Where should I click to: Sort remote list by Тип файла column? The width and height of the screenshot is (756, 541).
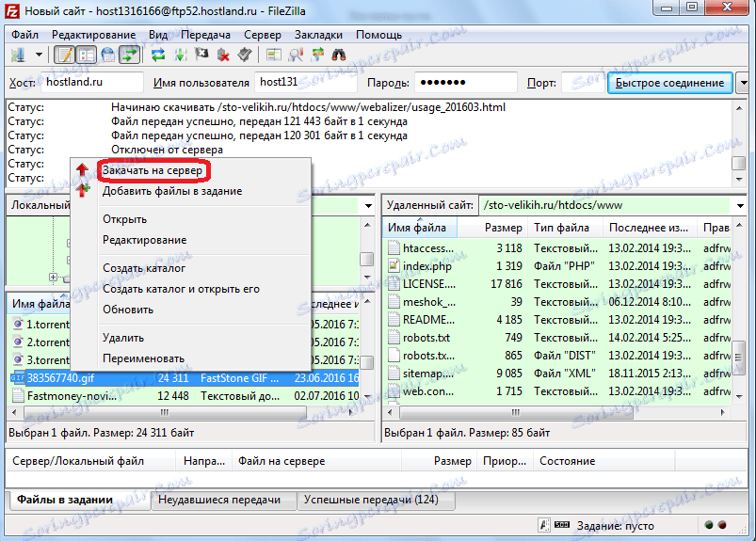[x=565, y=228]
